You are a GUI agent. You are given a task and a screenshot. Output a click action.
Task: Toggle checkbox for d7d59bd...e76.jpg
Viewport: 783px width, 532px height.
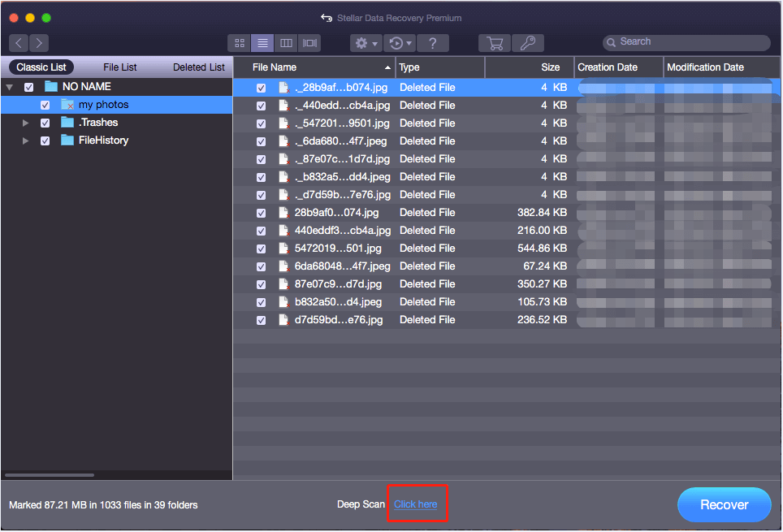pos(261,320)
